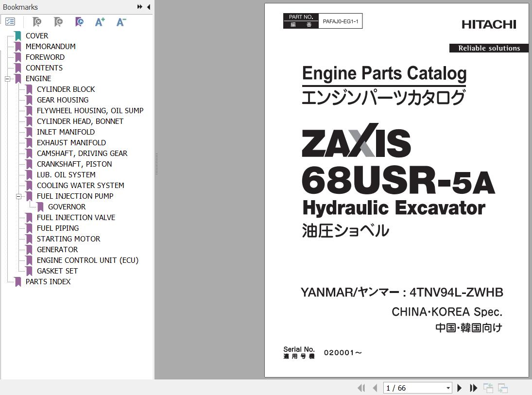This screenshot has width=532, height=395.
Task: Open the GENERATOR bookmark
Action: (57, 249)
